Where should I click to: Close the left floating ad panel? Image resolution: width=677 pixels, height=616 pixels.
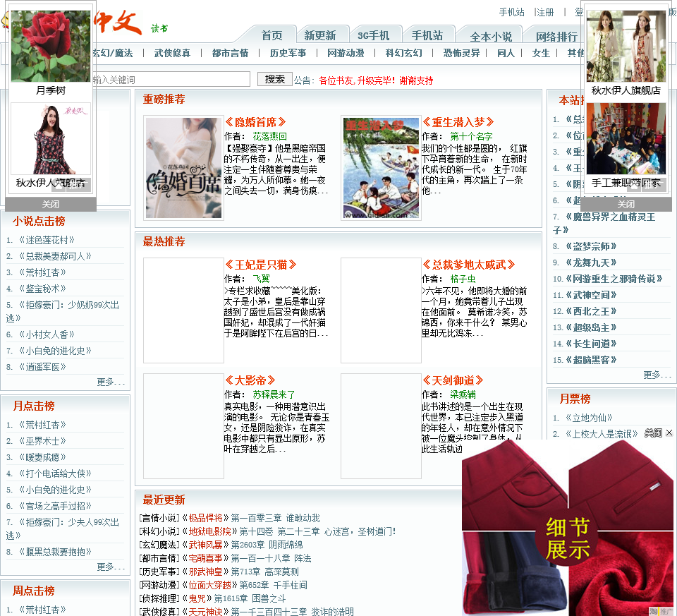[51, 205]
